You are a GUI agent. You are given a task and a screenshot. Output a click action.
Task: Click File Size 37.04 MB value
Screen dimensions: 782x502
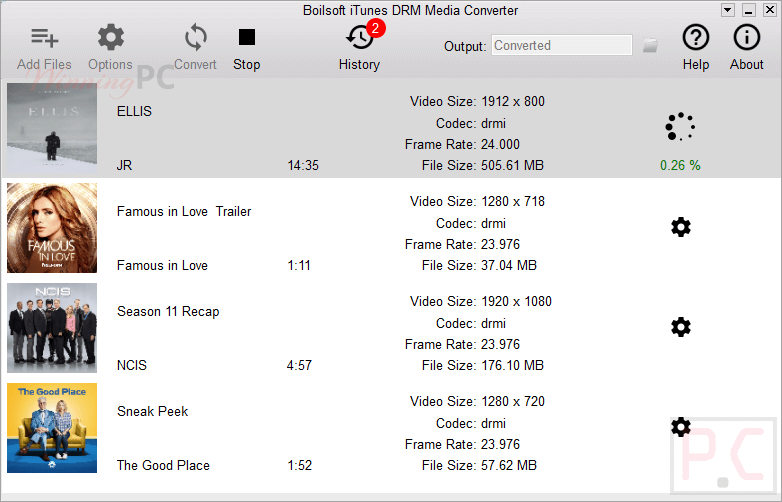coord(509,265)
